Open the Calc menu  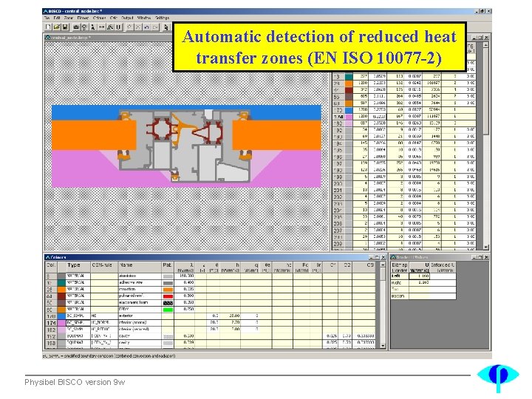point(114,18)
